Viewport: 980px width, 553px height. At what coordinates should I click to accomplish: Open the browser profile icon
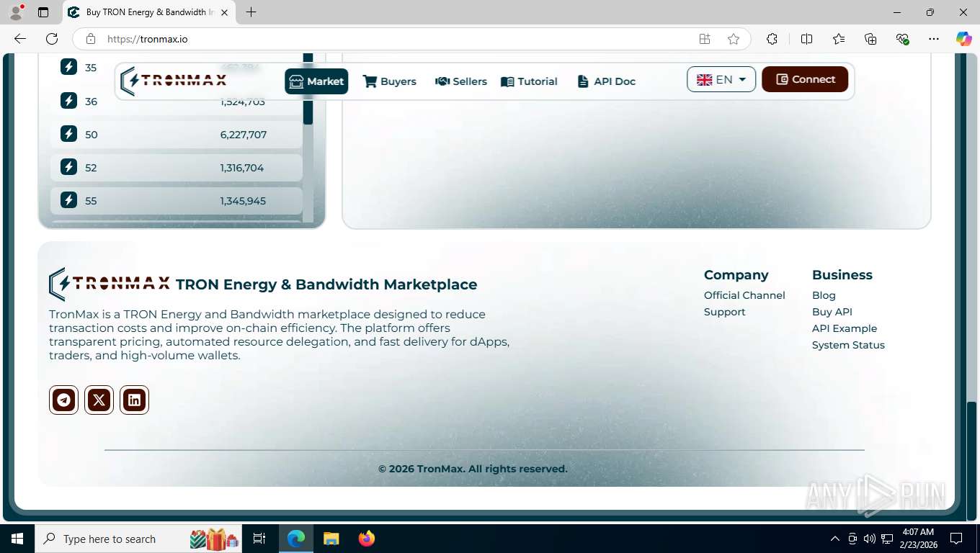(x=16, y=12)
